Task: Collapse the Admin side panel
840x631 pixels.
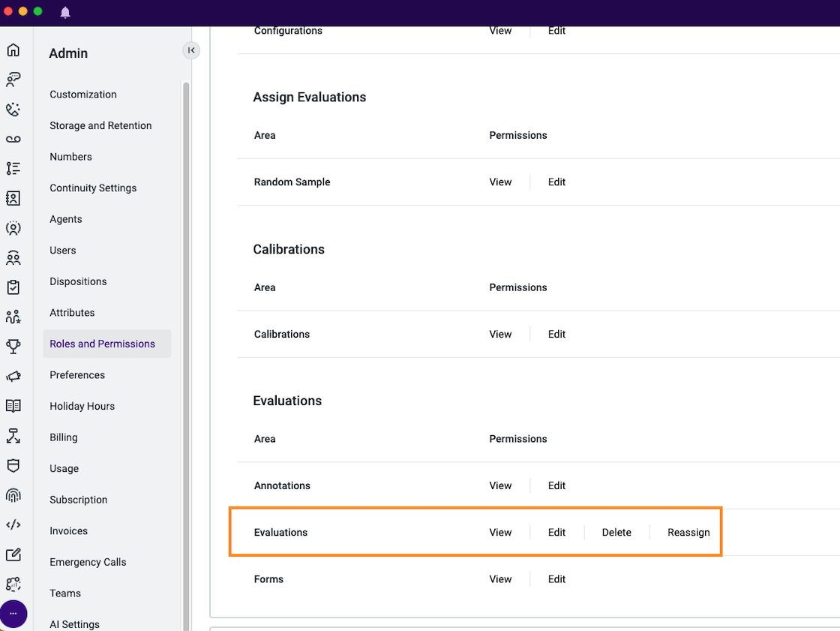Action: coord(191,50)
